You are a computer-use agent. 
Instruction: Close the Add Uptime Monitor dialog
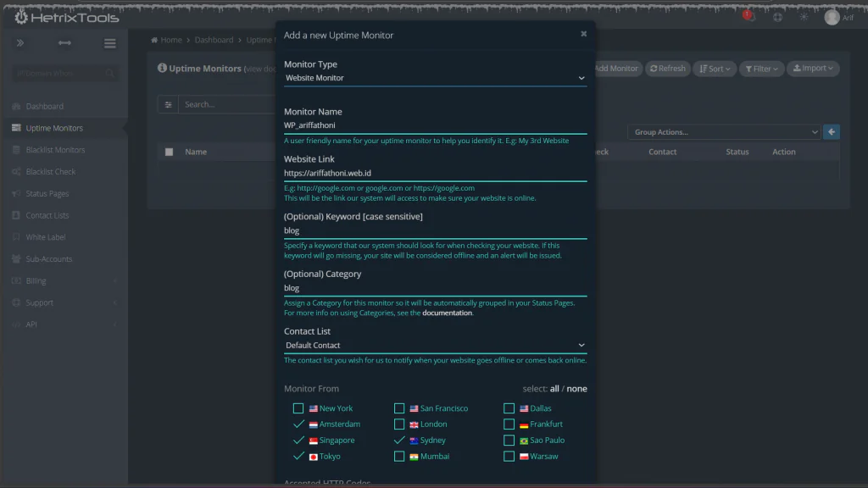[583, 34]
